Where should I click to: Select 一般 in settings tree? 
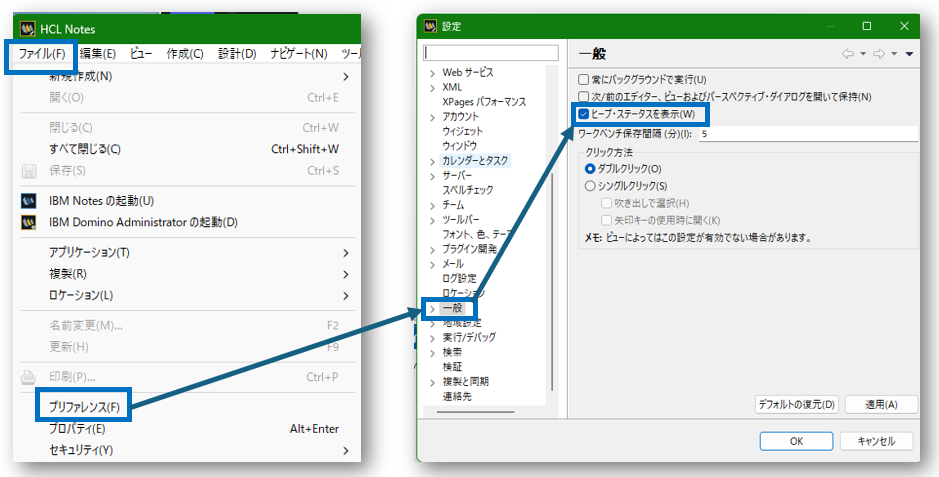(x=453, y=309)
